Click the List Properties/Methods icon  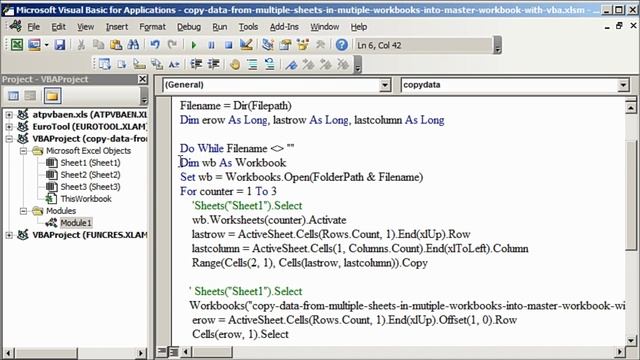(x=104, y=64)
